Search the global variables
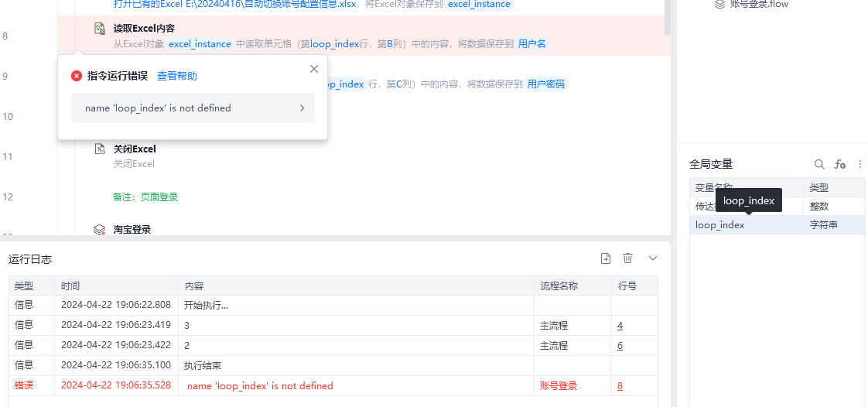868x407 pixels. click(819, 164)
